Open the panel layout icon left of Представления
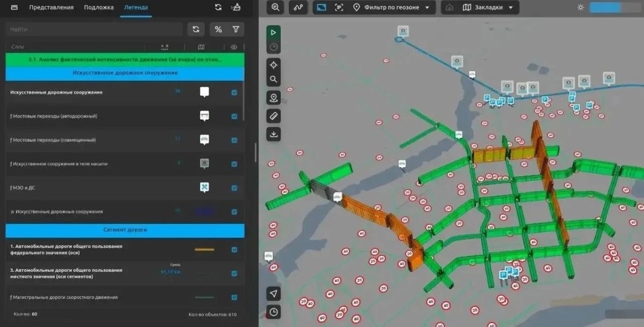The image size is (644, 327). coord(14,8)
